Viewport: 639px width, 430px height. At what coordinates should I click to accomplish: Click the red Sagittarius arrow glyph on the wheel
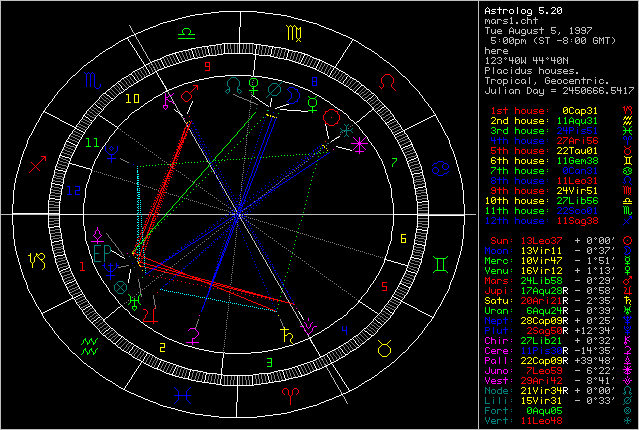tap(37, 164)
